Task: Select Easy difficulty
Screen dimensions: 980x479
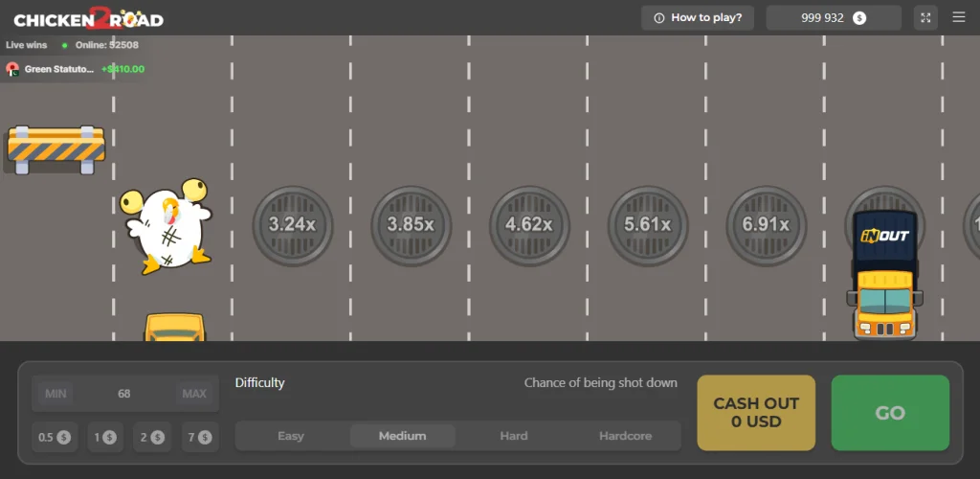Action: pyautogui.click(x=291, y=436)
